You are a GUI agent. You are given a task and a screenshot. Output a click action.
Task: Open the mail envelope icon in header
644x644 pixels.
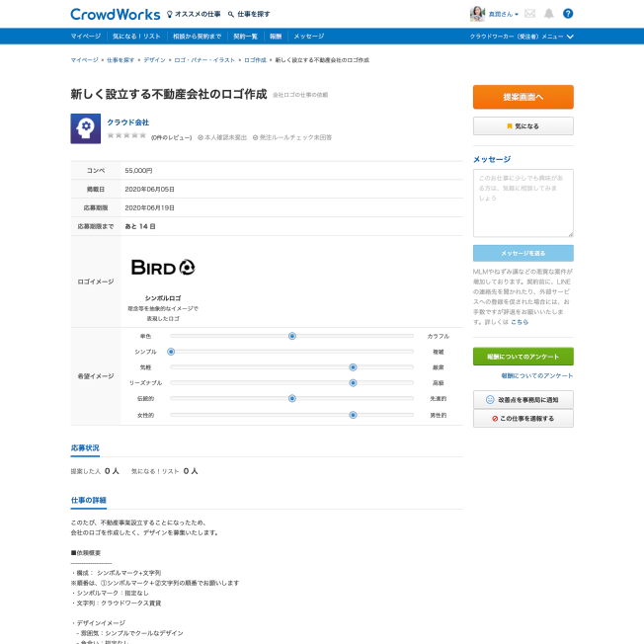tap(529, 14)
